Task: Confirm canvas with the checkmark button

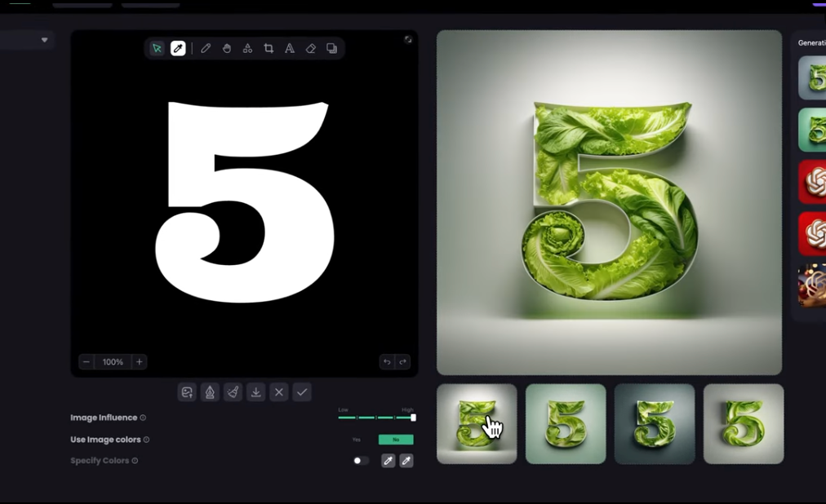Action: 302,392
